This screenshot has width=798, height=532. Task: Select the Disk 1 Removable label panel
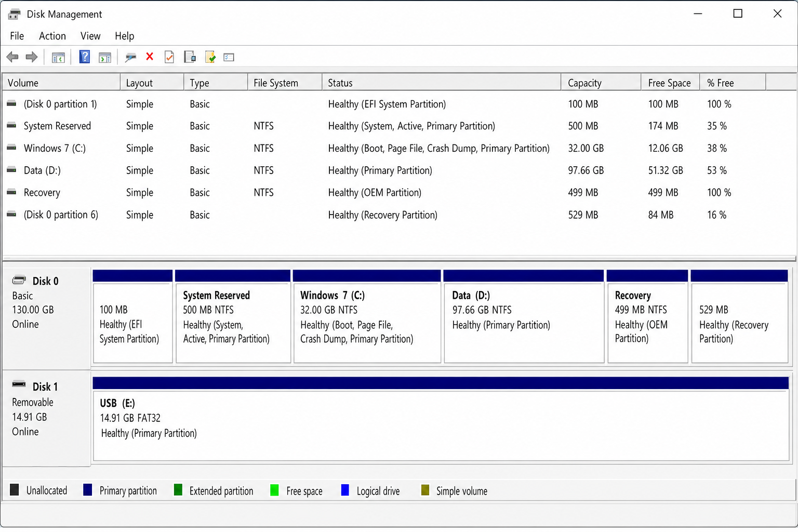(x=47, y=418)
